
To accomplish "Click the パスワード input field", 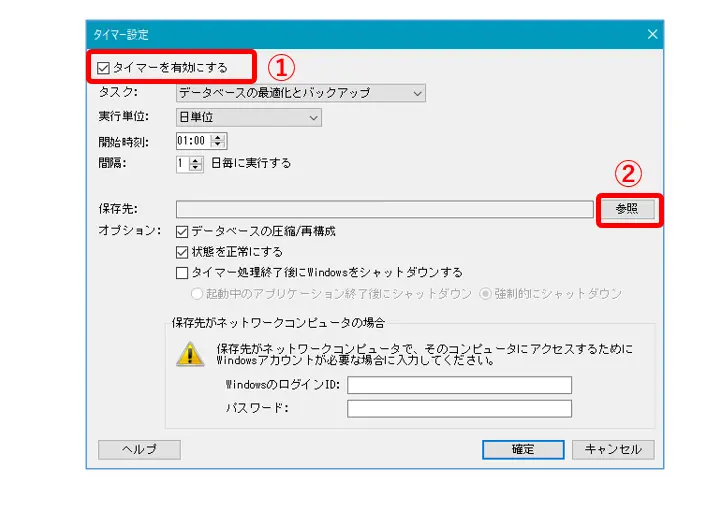I will click(459, 409).
